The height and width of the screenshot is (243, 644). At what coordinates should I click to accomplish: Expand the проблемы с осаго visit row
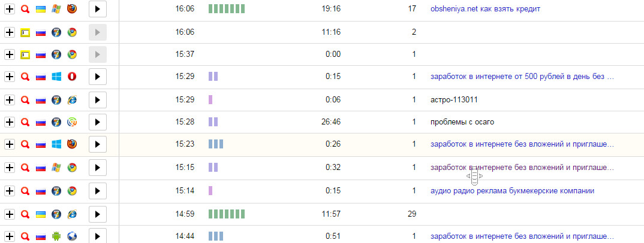pos(10,122)
